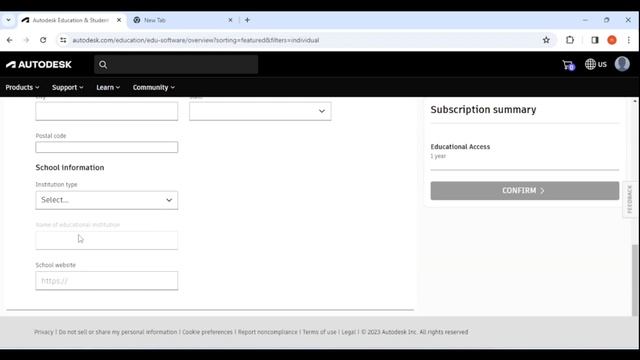Click the School Information heading
640x360 pixels.
pyautogui.click(x=70, y=167)
